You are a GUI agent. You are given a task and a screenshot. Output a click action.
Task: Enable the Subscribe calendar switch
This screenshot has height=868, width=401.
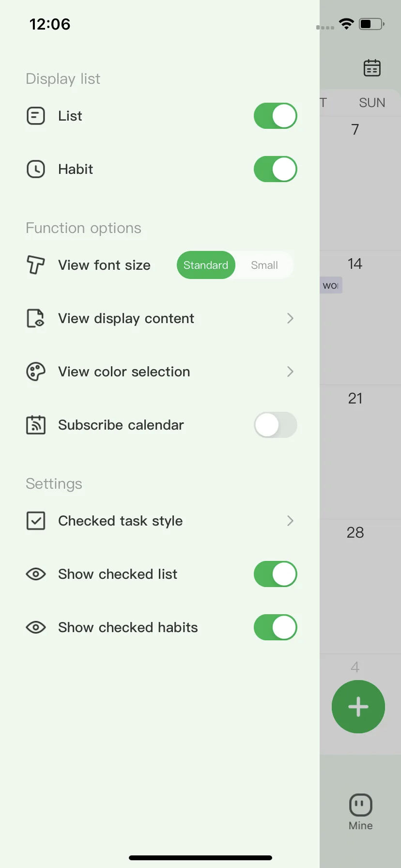276,425
